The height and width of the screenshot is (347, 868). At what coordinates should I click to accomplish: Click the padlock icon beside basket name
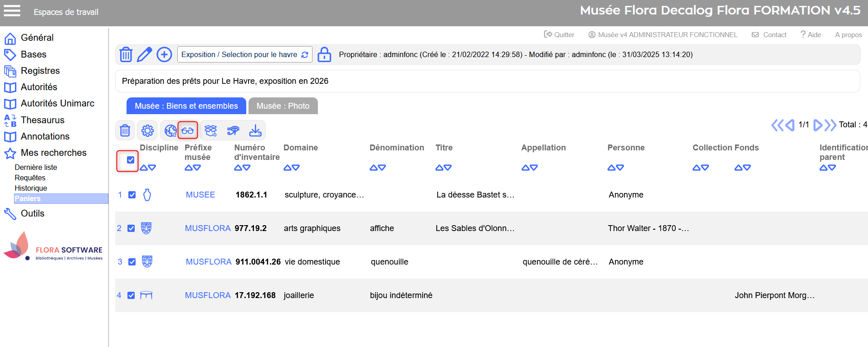click(324, 54)
